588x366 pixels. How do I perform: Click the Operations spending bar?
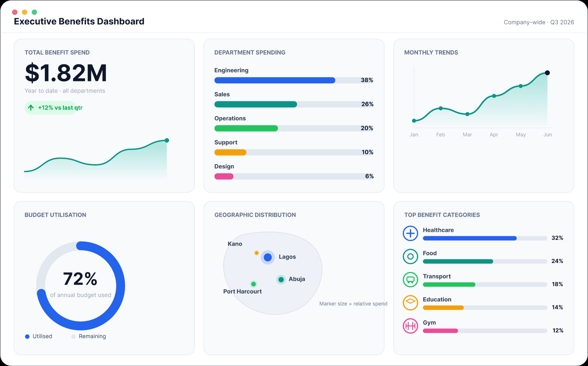pos(294,128)
